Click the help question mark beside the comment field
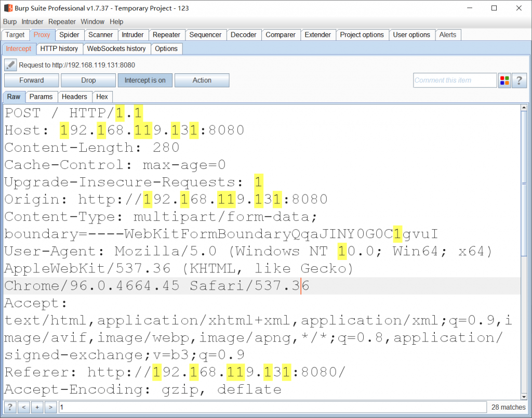The image size is (532, 418). click(x=519, y=81)
